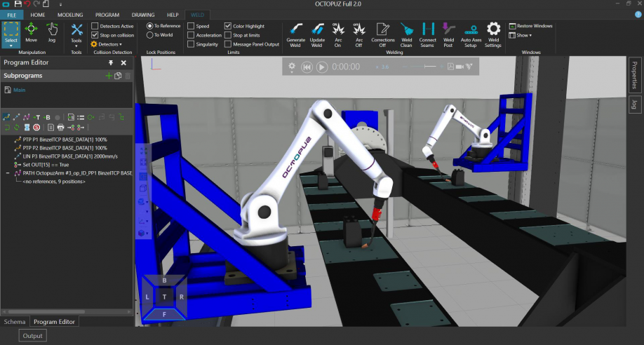Enable Stop at limits checkbox

(228, 35)
